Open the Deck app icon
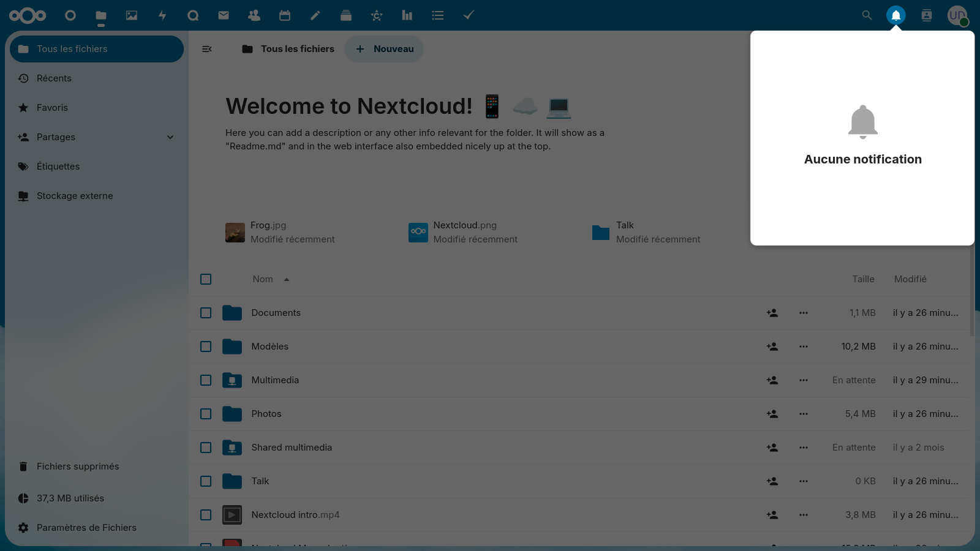The height and width of the screenshot is (551, 980). 346,15
